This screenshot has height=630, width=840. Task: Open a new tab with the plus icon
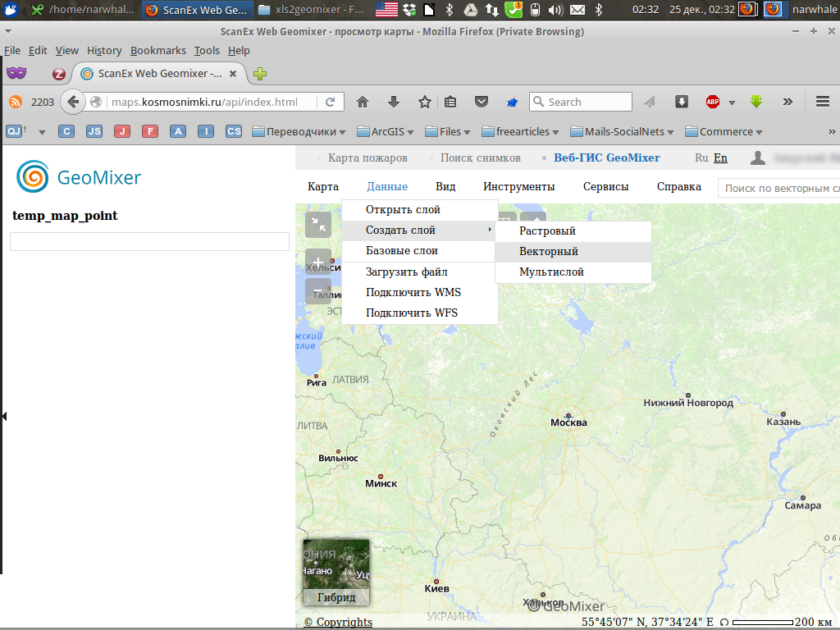pyautogui.click(x=260, y=73)
